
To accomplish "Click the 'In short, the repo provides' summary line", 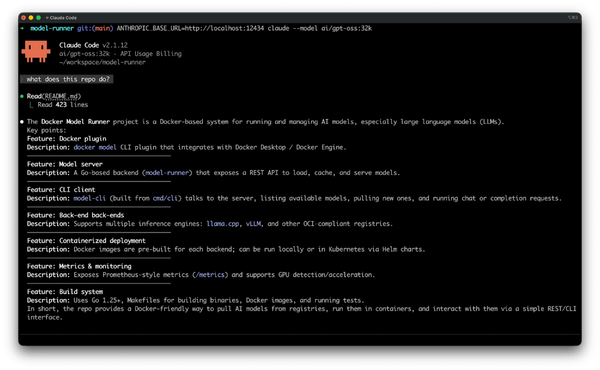I will pyautogui.click(x=302, y=313).
